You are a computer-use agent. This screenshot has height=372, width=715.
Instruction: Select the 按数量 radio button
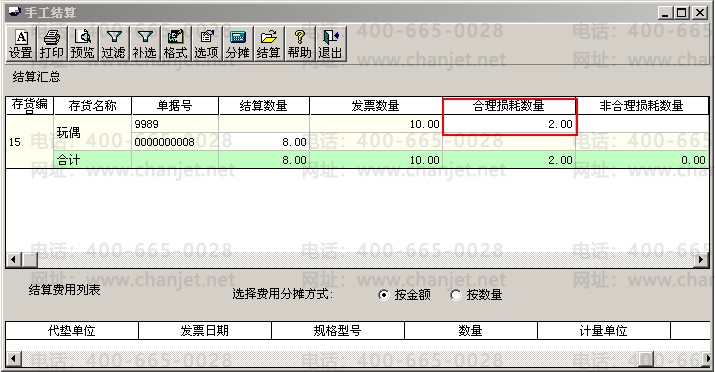[456, 295]
